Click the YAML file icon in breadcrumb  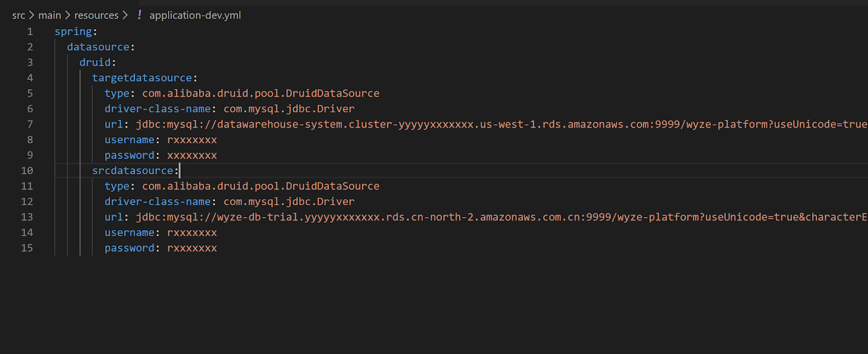139,15
